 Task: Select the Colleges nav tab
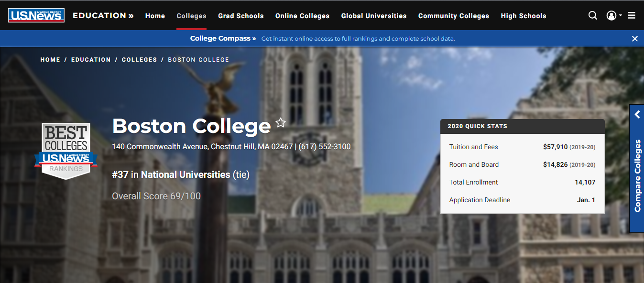191,16
